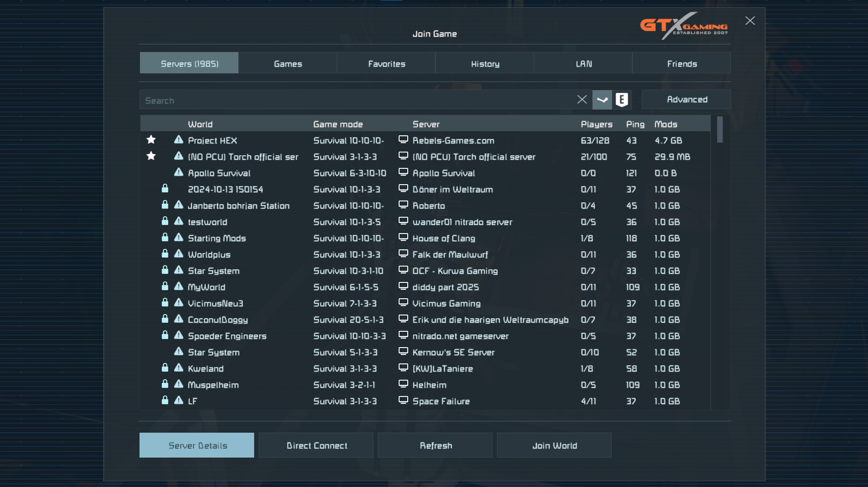This screenshot has height=487, width=868.
Task: Toggle the Epic Games servers filter
Action: tap(622, 100)
